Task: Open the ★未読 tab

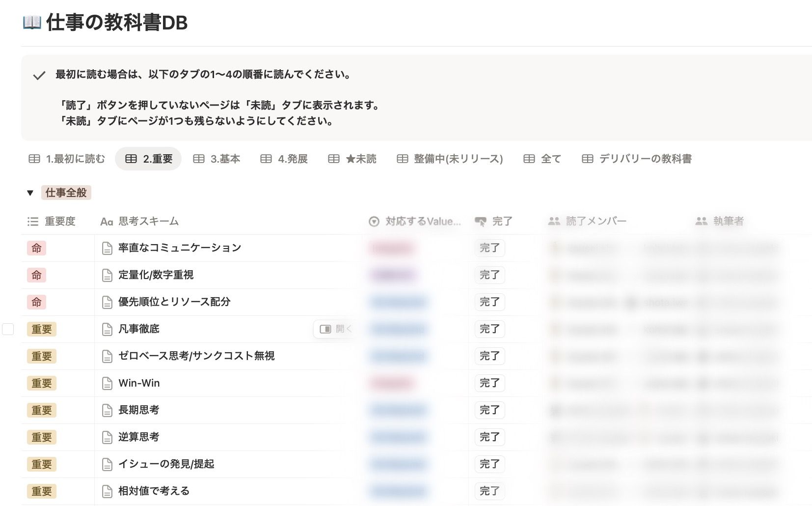Action: click(x=352, y=159)
